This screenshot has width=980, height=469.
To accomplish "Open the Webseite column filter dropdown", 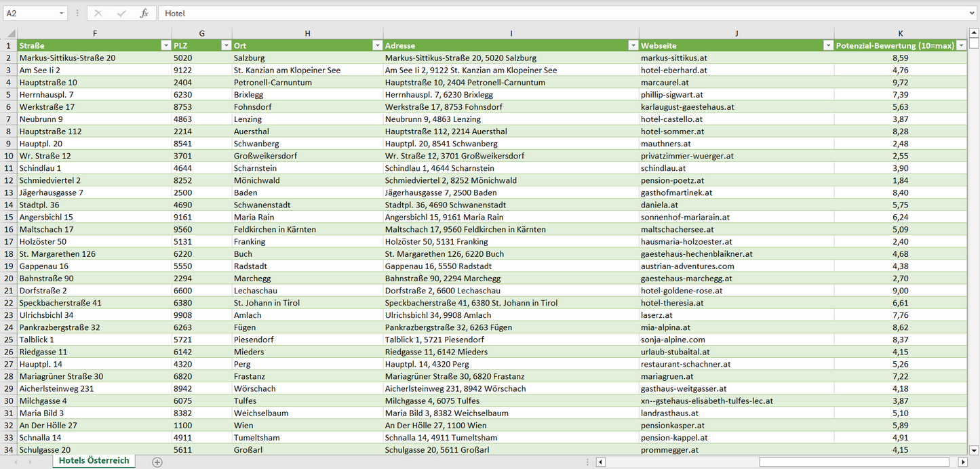I will 827,45.
